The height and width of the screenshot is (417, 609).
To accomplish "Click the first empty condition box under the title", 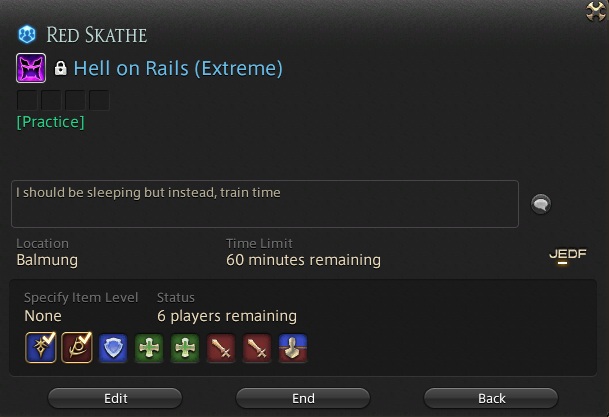I will pos(27,100).
